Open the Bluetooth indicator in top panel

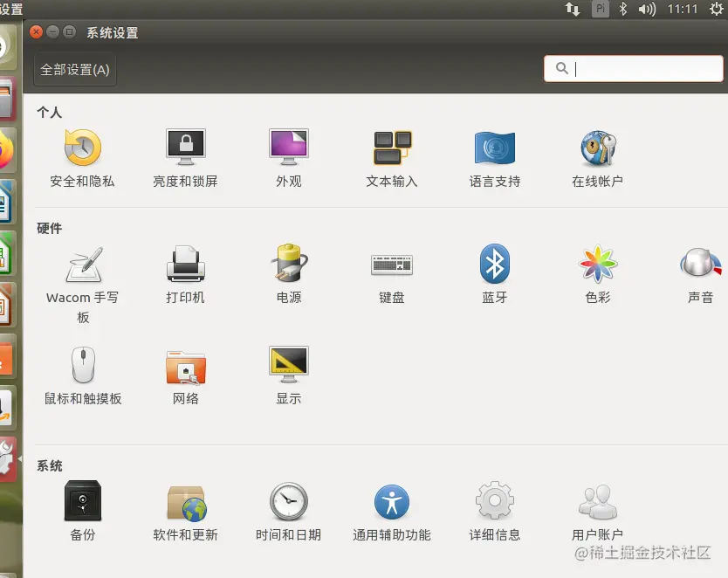pyautogui.click(x=623, y=9)
